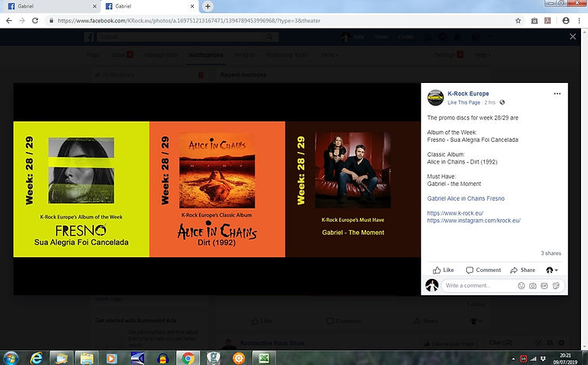Close the active Gabriel tab

point(192,6)
